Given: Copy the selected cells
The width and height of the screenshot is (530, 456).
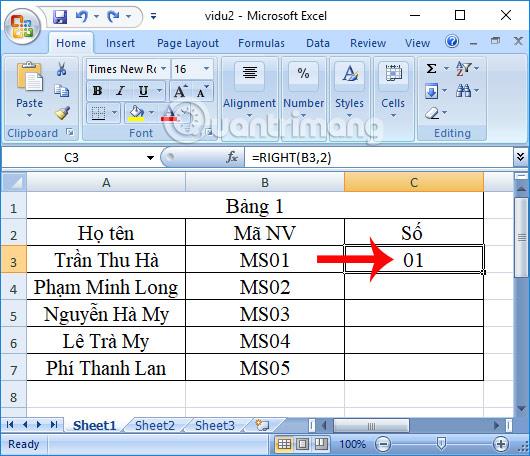Looking at the screenshot, I should 62,91.
